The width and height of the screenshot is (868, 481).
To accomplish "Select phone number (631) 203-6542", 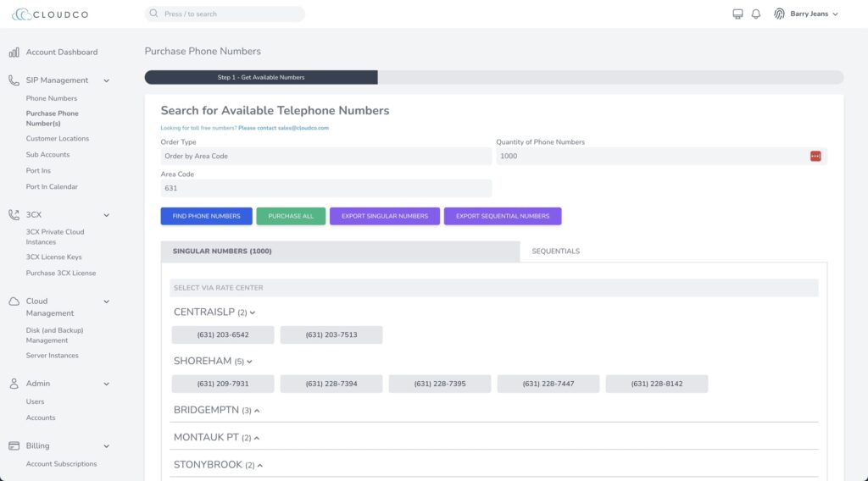I will click(223, 335).
